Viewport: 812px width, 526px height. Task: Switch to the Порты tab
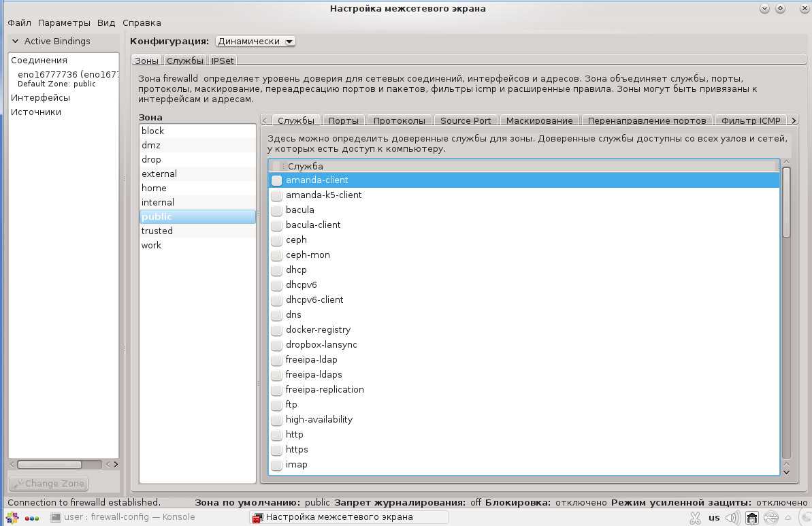(x=343, y=120)
